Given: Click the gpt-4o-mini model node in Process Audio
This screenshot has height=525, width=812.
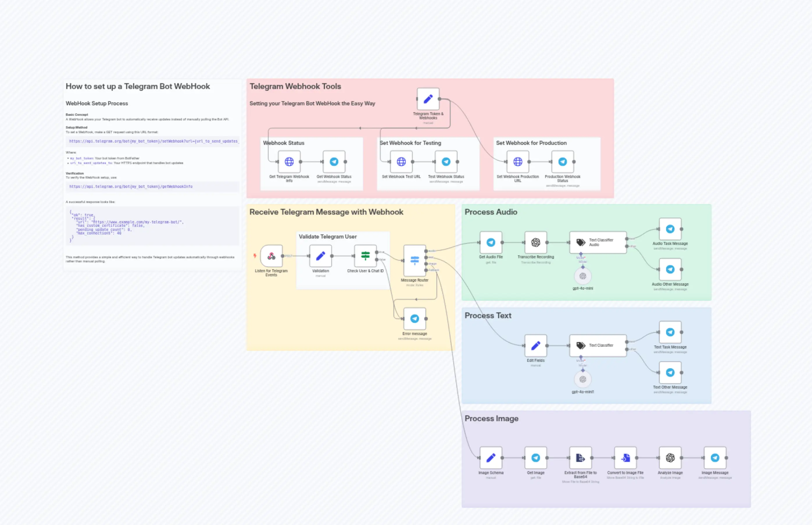Looking at the screenshot, I should 582,276.
